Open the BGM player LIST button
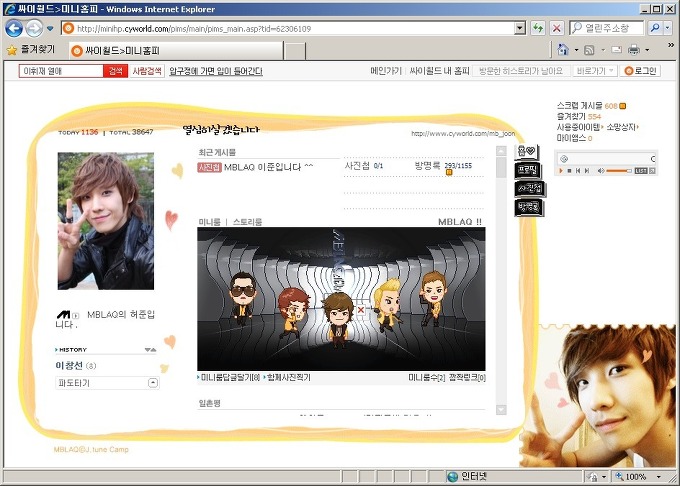This screenshot has width=680, height=486. [641, 171]
